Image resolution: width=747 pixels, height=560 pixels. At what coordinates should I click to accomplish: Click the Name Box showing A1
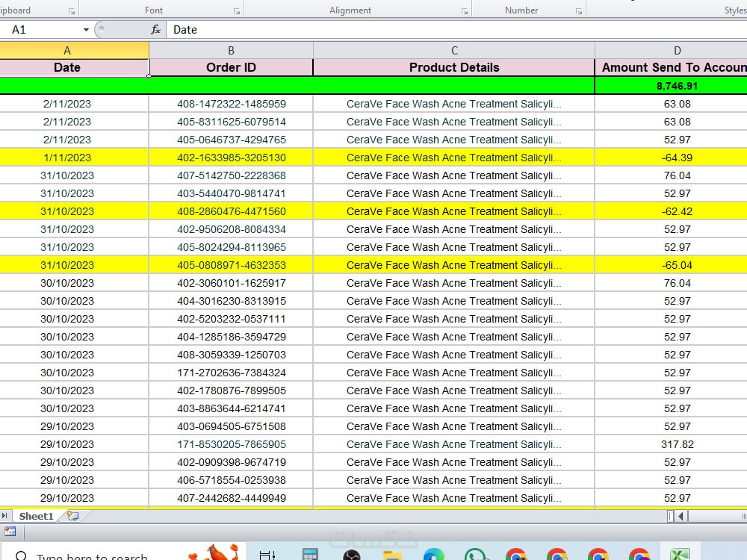[x=40, y=30]
